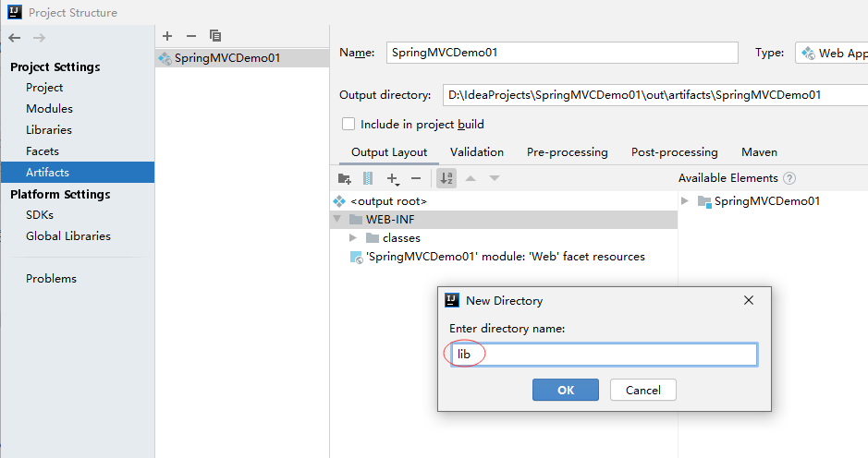Open the Add Copy Of dropdown
The image size is (868, 458).
click(x=393, y=178)
